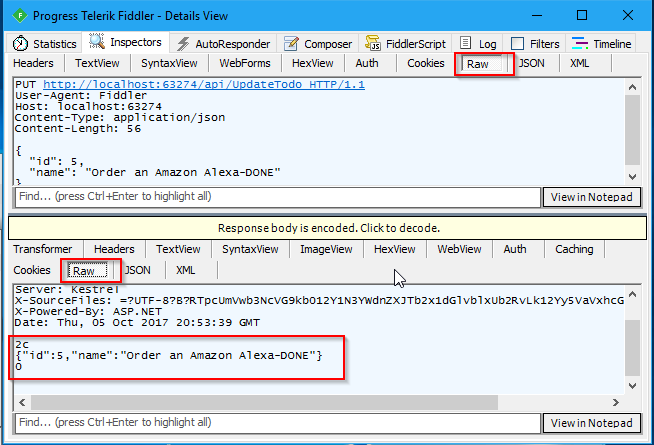Select the response HexView tab

pyautogui.click(x=395, y=249)
